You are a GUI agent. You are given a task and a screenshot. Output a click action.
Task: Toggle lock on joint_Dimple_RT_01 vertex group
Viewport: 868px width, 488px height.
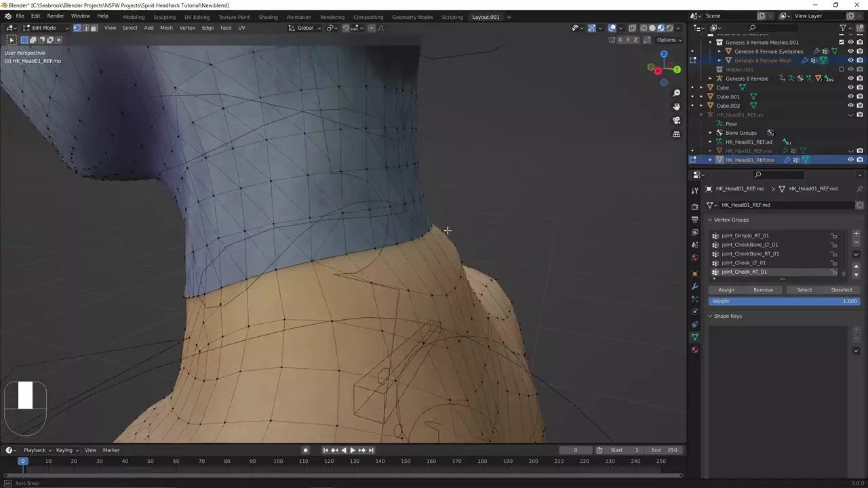click(x=833, y=236)
